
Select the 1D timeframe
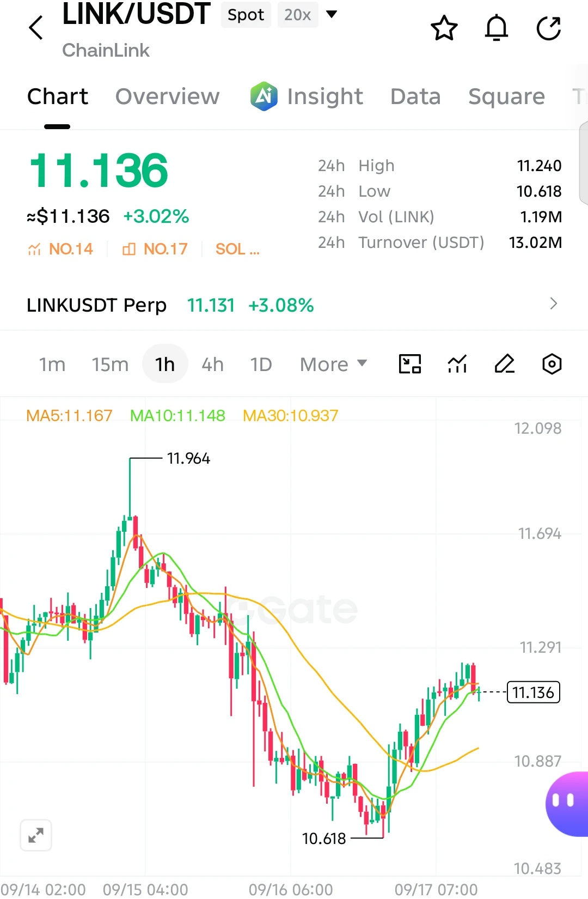point(261,364)
